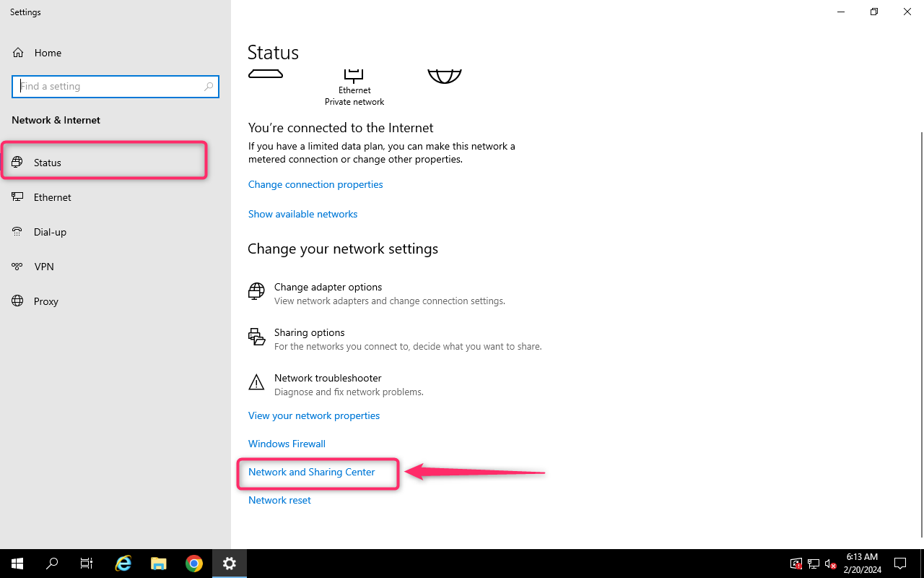
Task: Click the taskbar clock showing 6:13 AM
Action: pyautogui.click(x=861, y=564)
